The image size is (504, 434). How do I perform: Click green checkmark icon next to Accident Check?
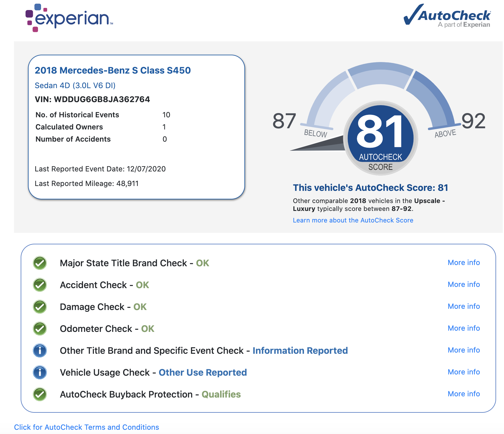coord(40,285)
